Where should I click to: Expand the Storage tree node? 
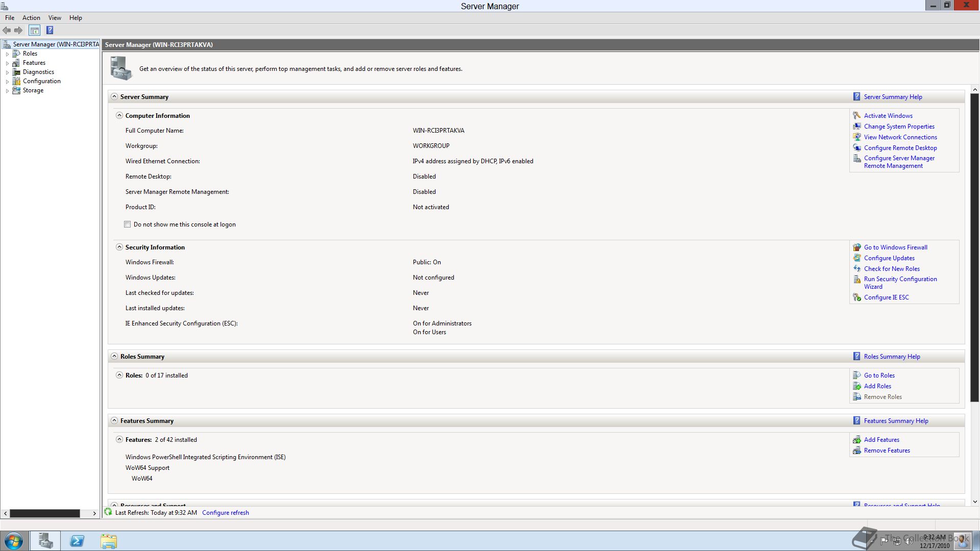click(7, 91)
